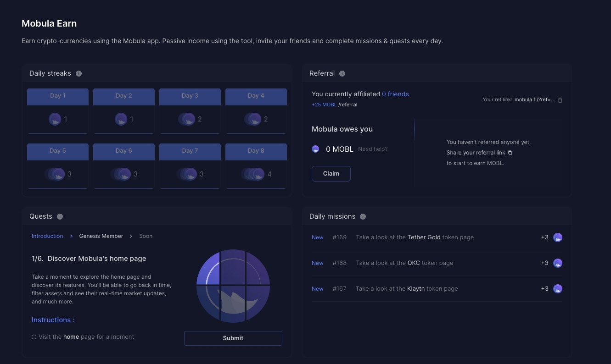This screenshot has height=364, width=611.
Task: Select the Day 4 streak header
Action: (x=256, y=96)
